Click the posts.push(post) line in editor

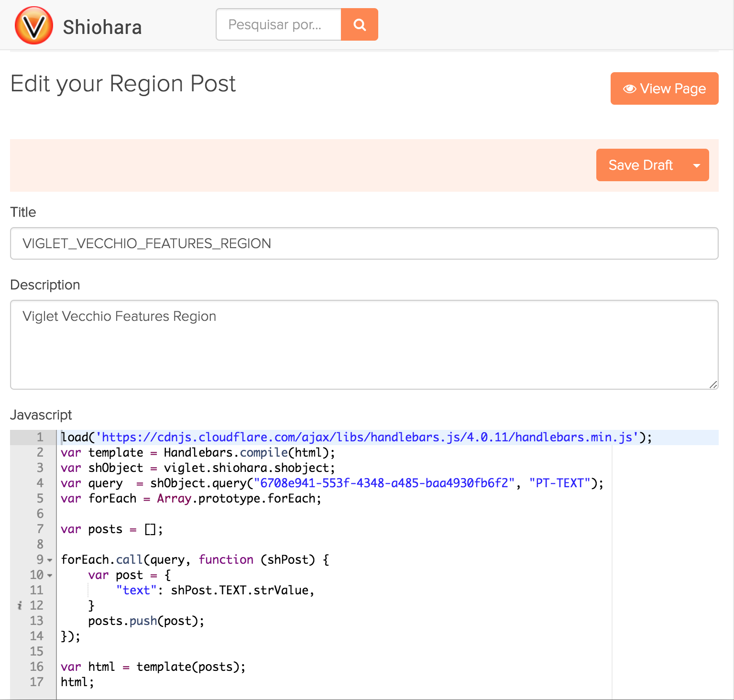146,621
